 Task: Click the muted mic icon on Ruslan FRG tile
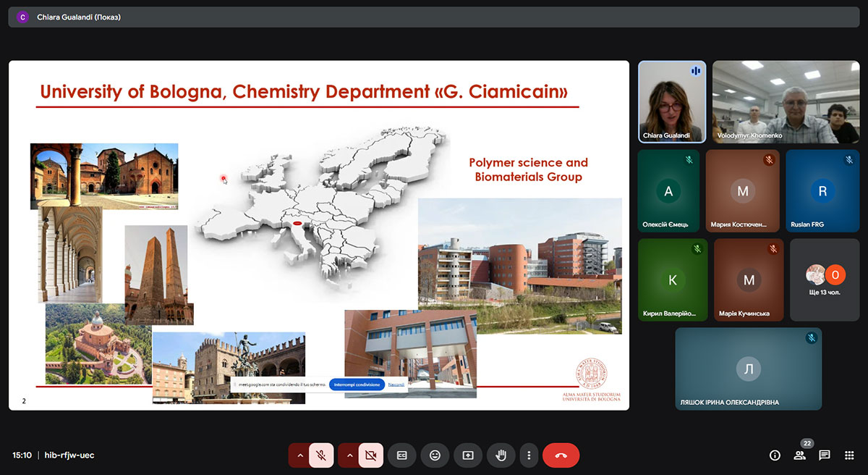coord(849,160)
